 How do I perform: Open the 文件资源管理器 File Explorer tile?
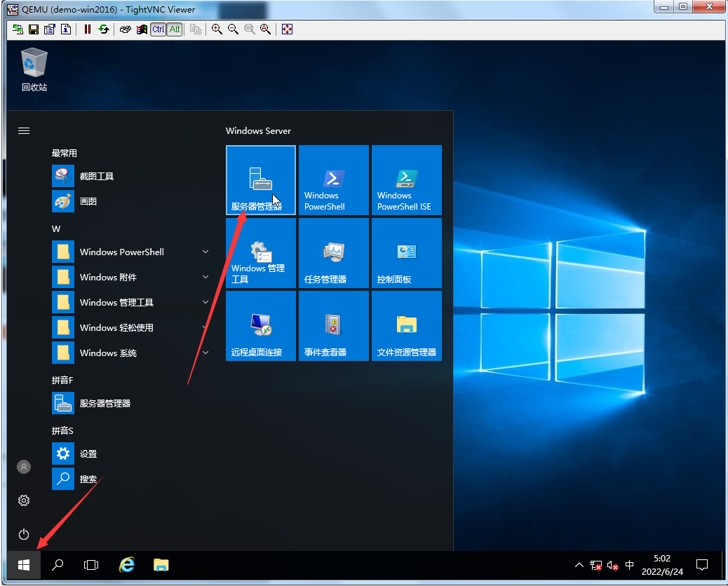tap(406, 326)
